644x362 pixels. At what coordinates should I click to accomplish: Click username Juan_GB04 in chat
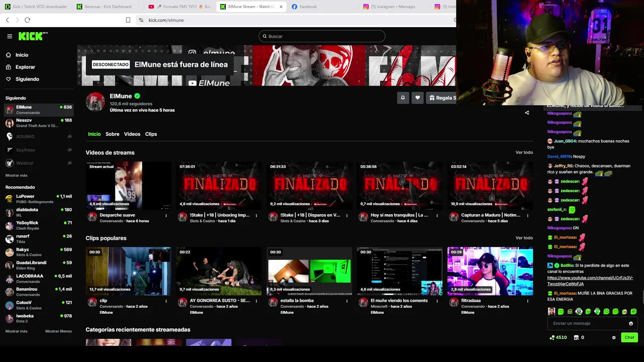[x=565, y=141]
